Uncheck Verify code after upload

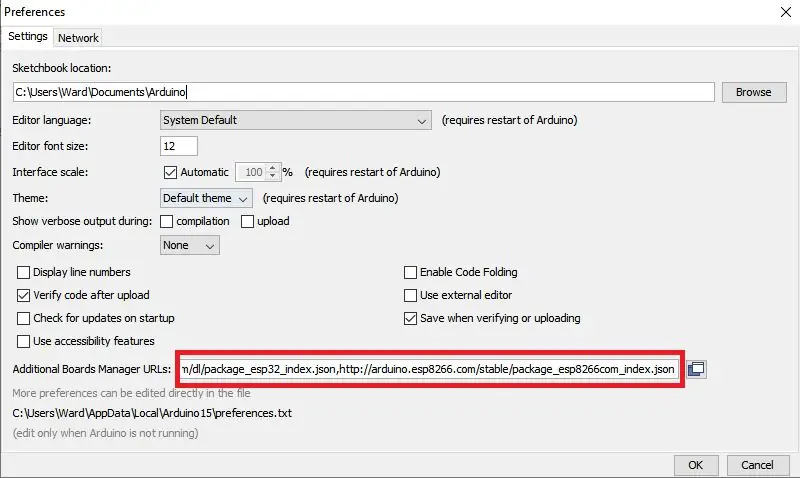(x=23, y=295)
